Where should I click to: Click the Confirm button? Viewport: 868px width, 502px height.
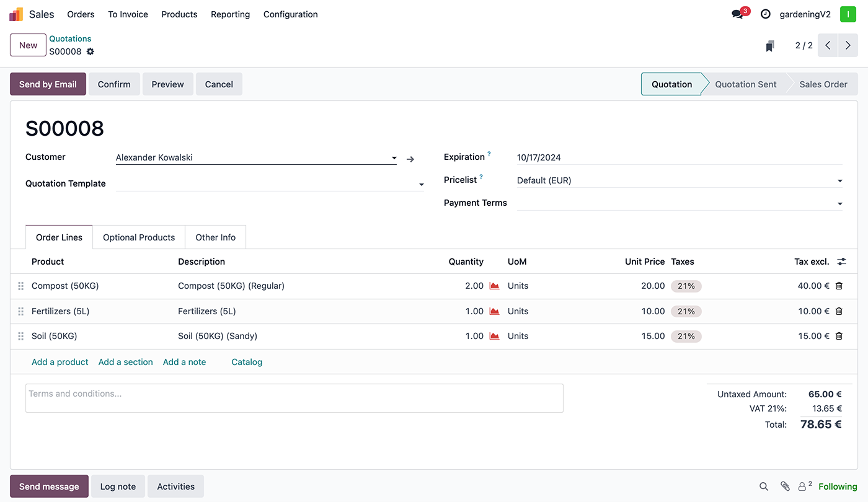pyautogui.click(x=114, y=84)
